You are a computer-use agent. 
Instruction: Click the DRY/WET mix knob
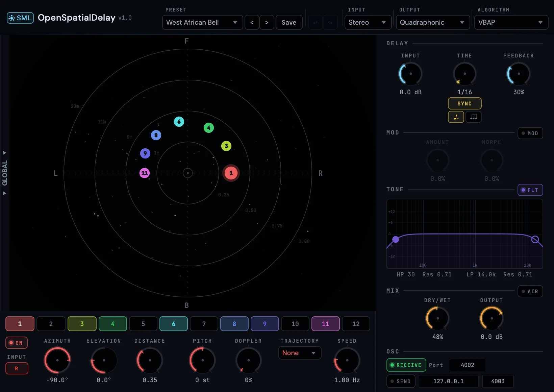pyautogui.click(x=438, y=318)
